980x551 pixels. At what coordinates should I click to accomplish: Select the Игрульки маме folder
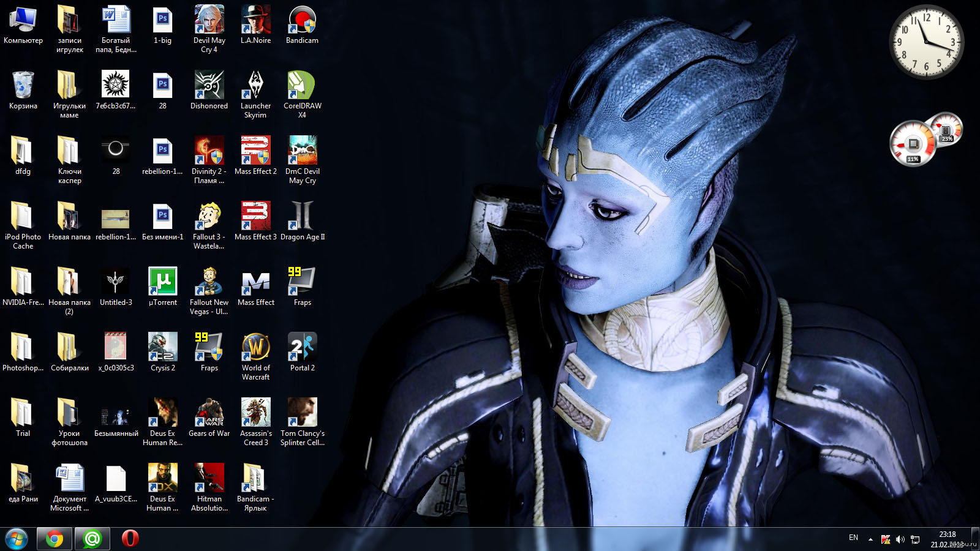tap(70, 94)
